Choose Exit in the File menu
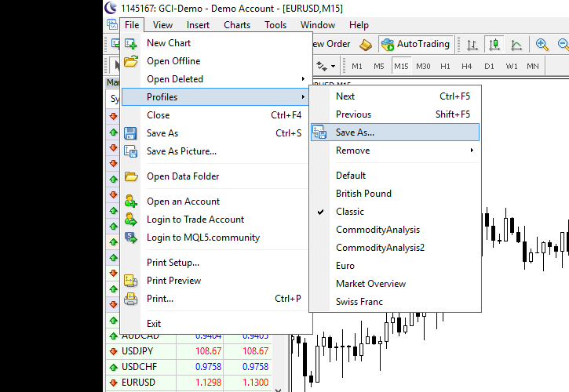The image size is (569, 392). point(215,324)
